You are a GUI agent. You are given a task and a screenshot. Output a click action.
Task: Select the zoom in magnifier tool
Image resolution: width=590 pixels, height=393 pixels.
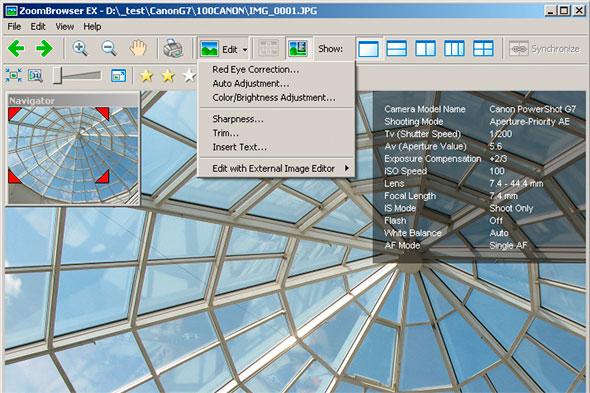tap(80, 49)
